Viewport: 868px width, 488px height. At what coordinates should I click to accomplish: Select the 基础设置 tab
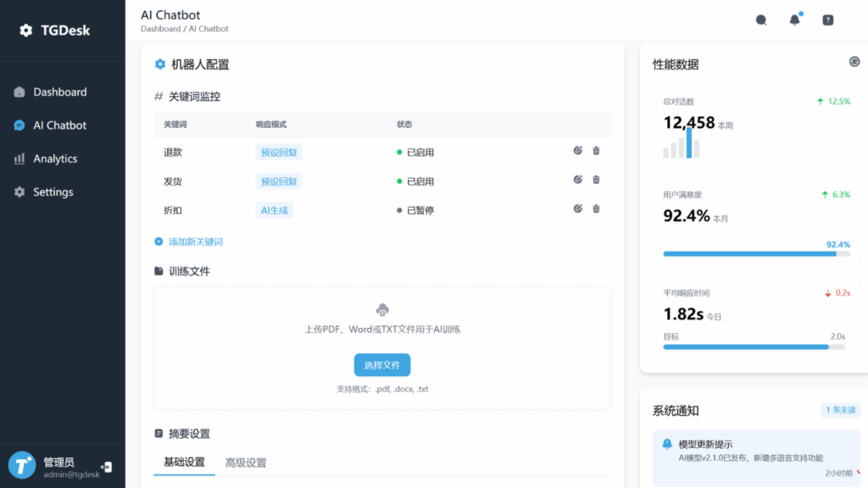[184, 463]
